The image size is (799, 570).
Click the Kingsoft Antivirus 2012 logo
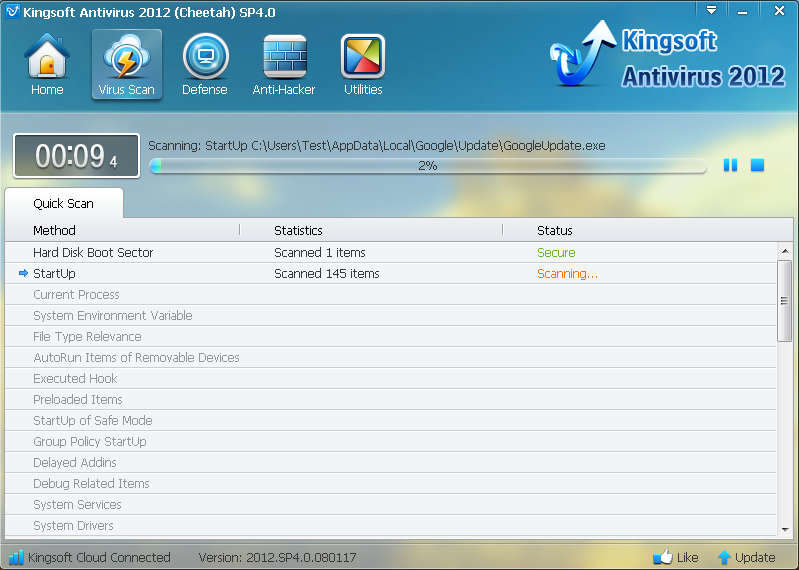[668, 56]
